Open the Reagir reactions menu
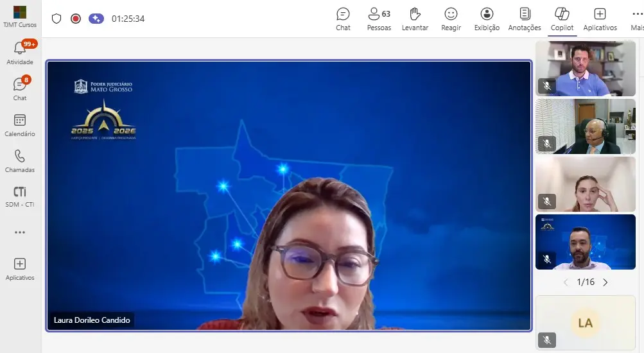This screenshot has height=353, width=644. tap(451, 19)
